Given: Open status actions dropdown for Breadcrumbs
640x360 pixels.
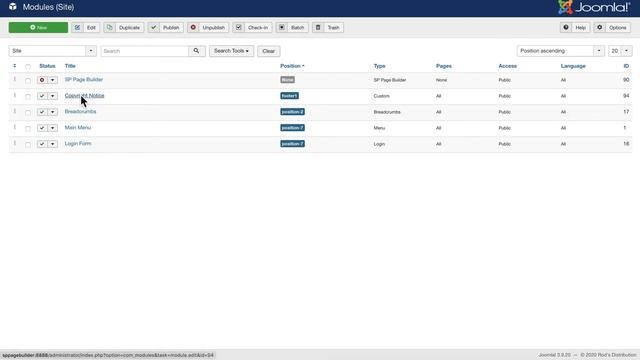Looking at the screenshot, I should click(x=53, y=112).
